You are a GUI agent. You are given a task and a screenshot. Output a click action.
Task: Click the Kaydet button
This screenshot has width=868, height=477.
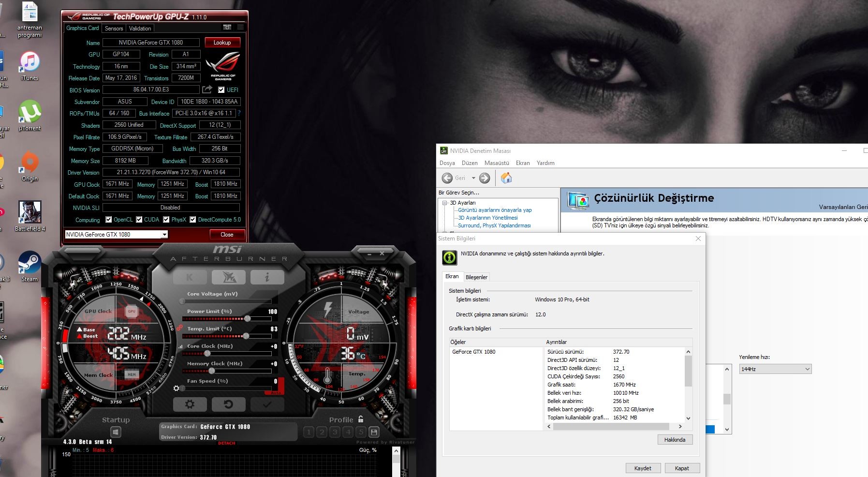coord(643,468)
